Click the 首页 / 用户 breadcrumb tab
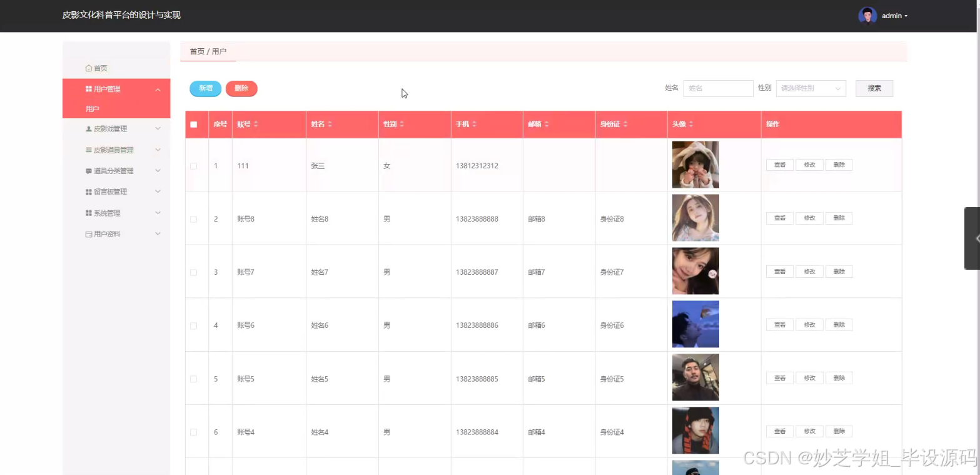This screenshot has width=980, height=475. point(208,51)
